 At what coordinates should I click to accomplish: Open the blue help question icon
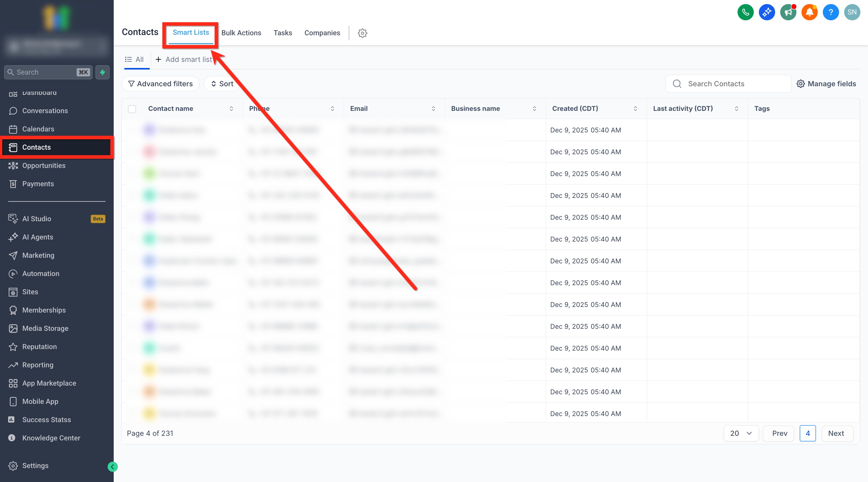point(831,12)
